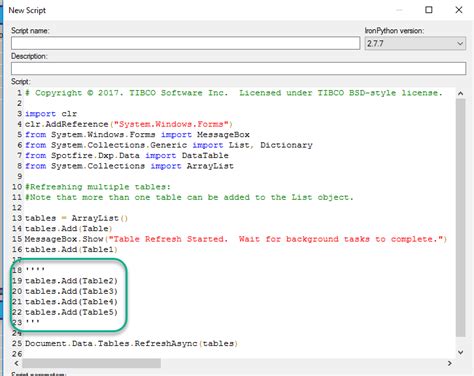This screenshot has width=474, height=376.
Task: Click 'tables = ArrayList()' line
Action: 76,218
